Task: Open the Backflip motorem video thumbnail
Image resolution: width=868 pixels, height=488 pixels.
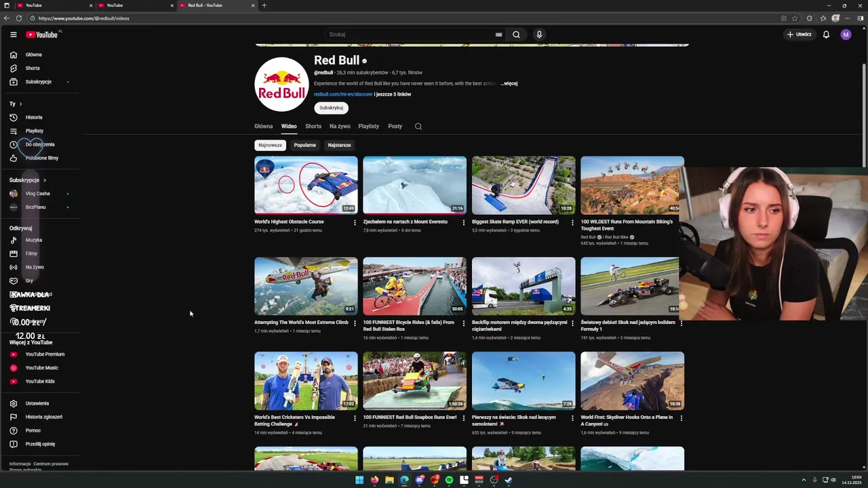Action: point(524,286)
